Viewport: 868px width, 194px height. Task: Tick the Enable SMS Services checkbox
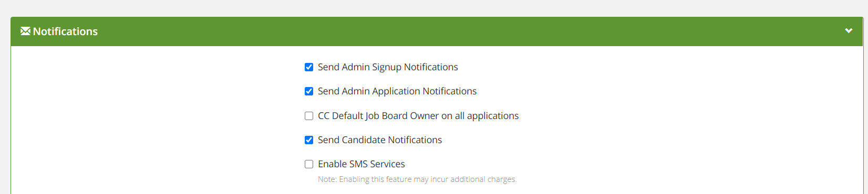(309, 164)
